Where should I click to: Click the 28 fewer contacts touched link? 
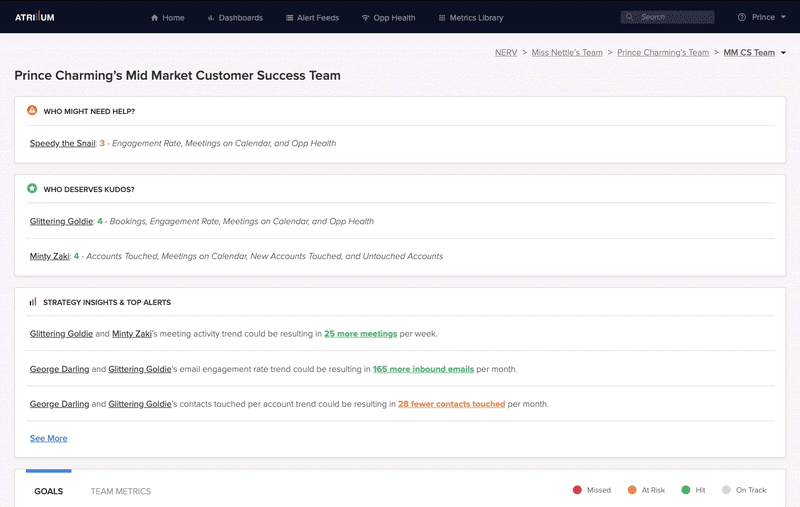(x=452, y=404)
